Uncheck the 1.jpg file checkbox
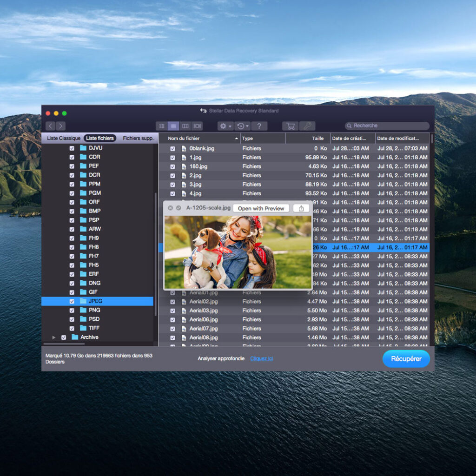Image resolution: width=476 pixels, height=476 pixels. (172, 158)
